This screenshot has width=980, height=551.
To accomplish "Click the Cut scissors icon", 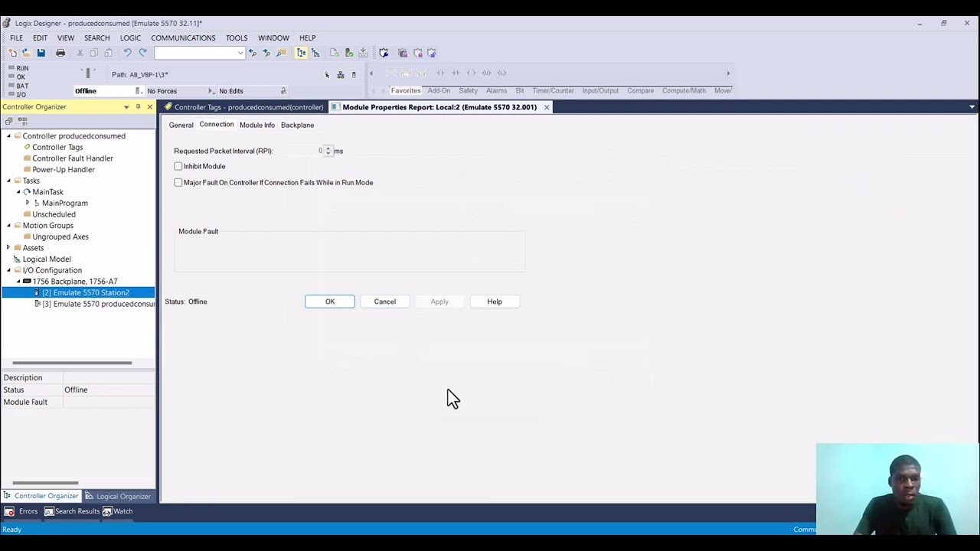I will coord(80,53).
